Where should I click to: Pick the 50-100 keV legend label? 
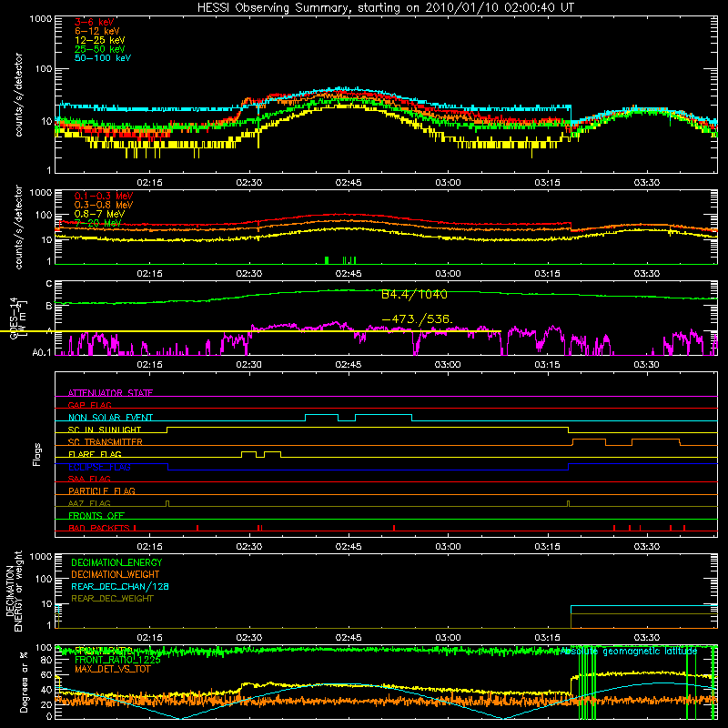[103, 58]
